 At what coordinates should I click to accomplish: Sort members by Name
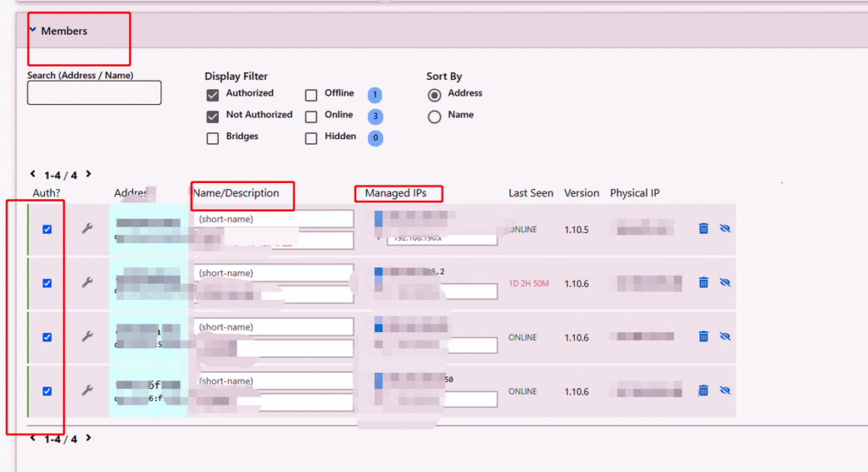[x=435, y=117]
